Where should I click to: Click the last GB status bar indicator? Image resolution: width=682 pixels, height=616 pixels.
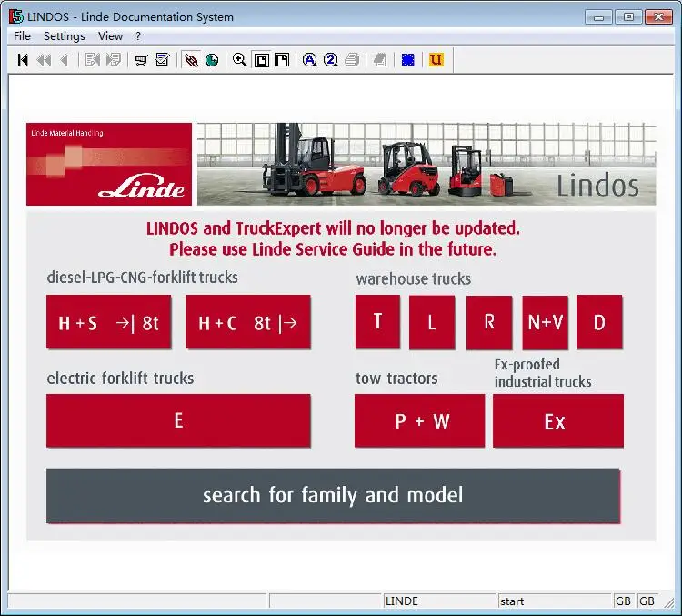(647, 601)
